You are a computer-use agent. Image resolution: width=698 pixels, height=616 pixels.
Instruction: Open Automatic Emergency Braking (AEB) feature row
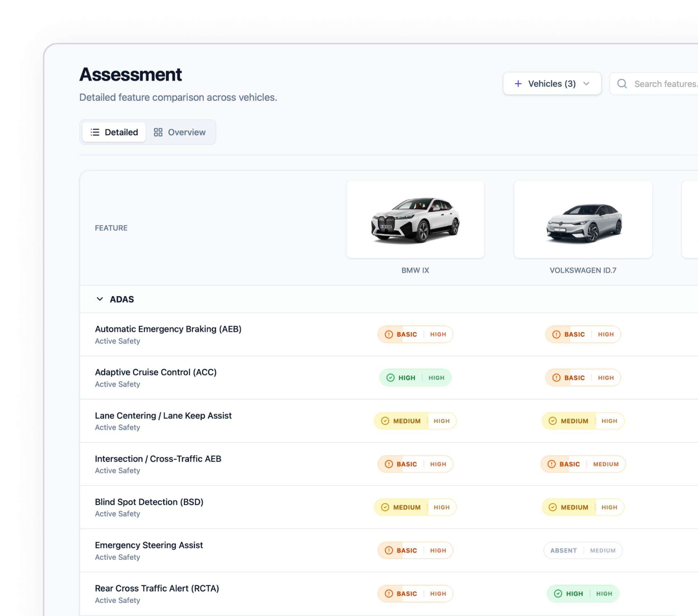pos(168,329)
